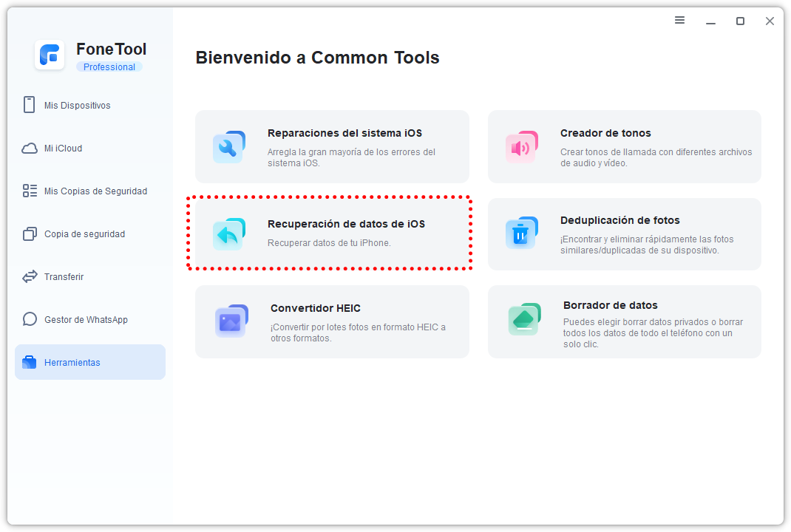This screenshot has height=532, width=791.
Task: Launch the Borrador de datos title
Action: (610, 305)
